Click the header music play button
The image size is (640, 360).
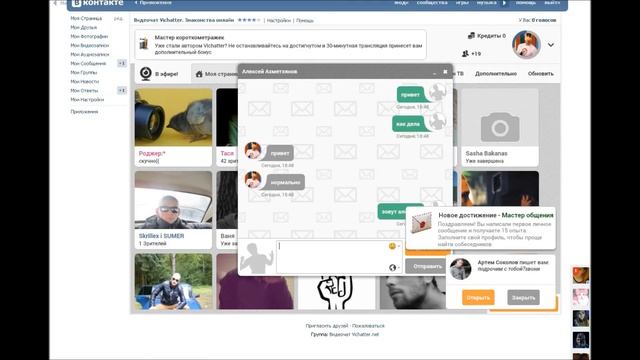[x=504, y=2]
